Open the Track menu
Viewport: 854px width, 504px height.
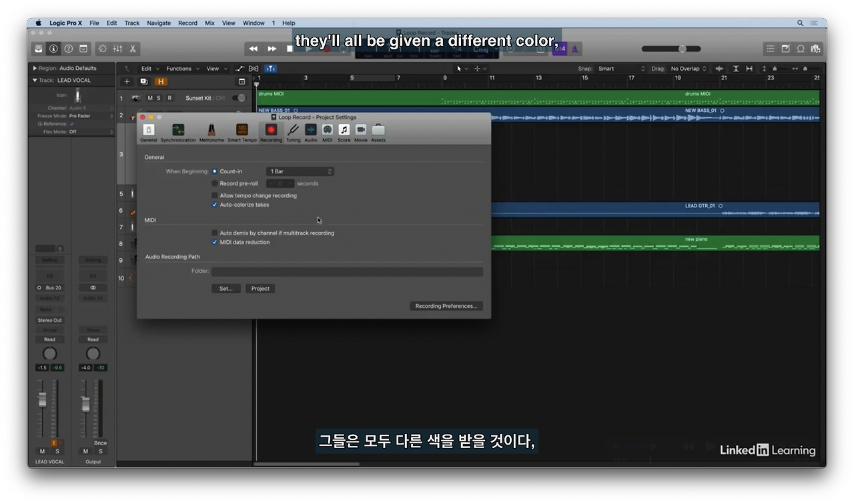132,23
